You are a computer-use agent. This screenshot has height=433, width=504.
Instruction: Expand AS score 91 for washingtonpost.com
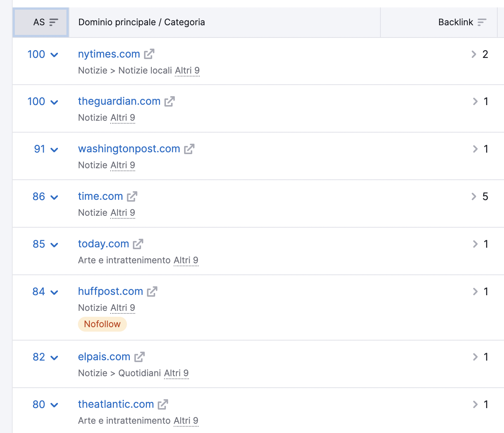click(x=46, y=149)
